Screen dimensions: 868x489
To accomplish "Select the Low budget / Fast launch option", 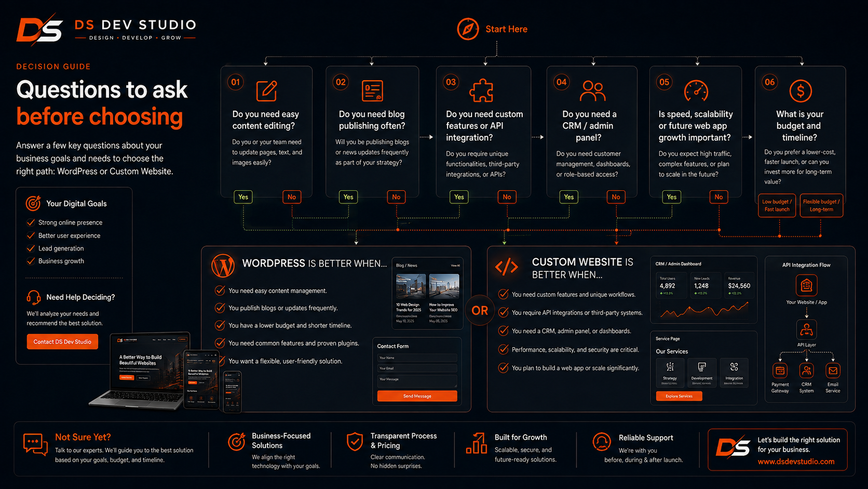I will click(777, 205).
